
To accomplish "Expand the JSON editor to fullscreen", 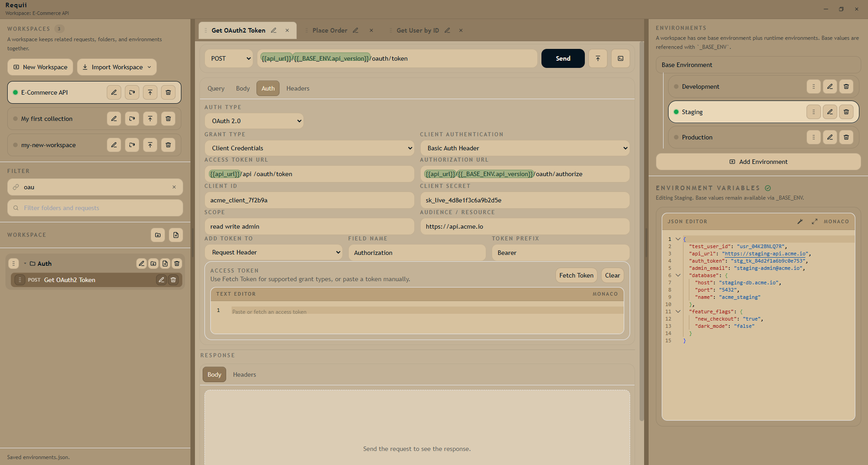I will tap(815, 221).
